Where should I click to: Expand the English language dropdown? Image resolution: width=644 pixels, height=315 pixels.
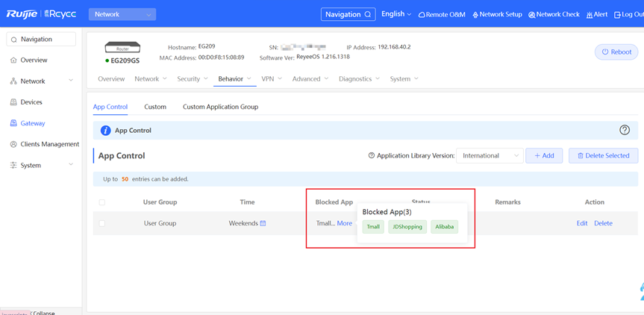click(396, 14)
